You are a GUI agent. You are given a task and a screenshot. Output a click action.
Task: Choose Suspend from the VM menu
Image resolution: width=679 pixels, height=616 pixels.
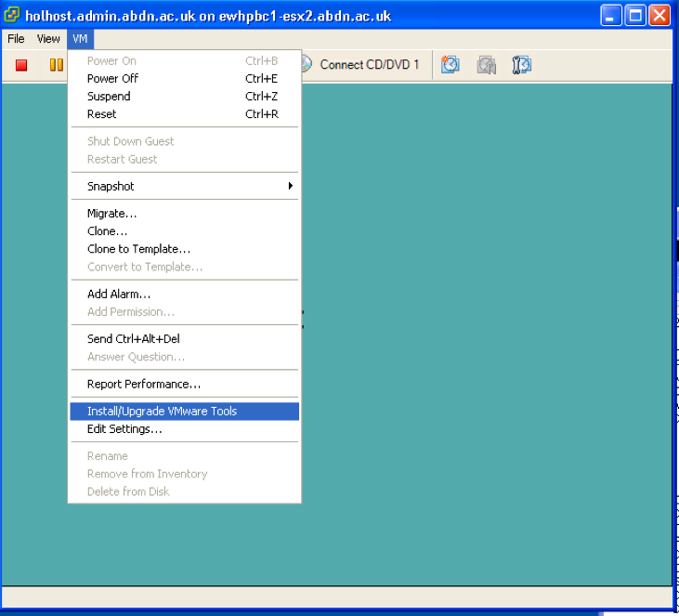(x=109, y=97)
